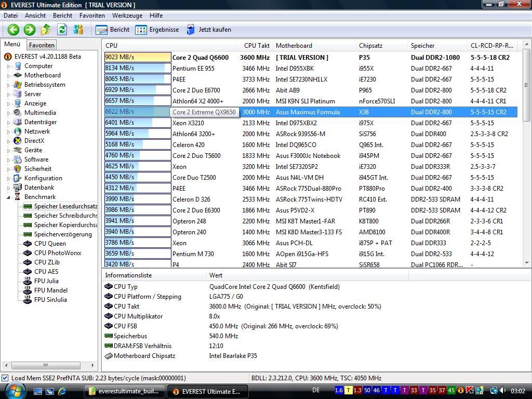Click Jetzt kaufen toolbar button
The height and width of the screenshot is (399, 532).
click(x=209, y=30)
